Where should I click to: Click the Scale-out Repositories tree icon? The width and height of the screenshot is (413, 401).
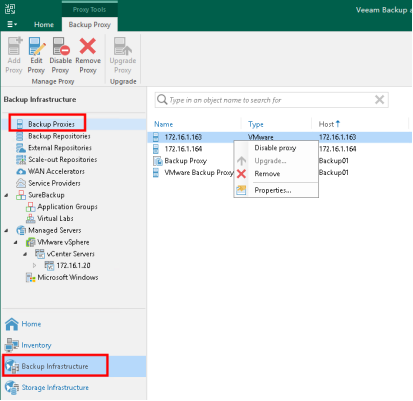click(x=21, y=159)
